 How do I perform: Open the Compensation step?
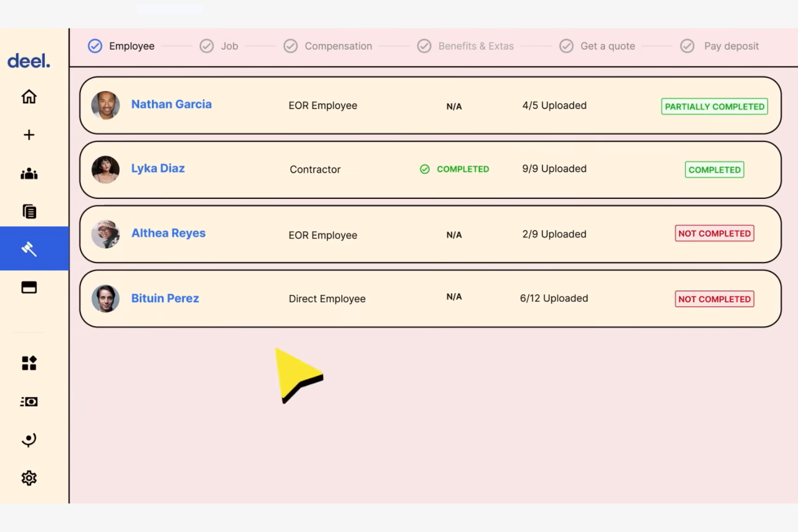point(328,46)
